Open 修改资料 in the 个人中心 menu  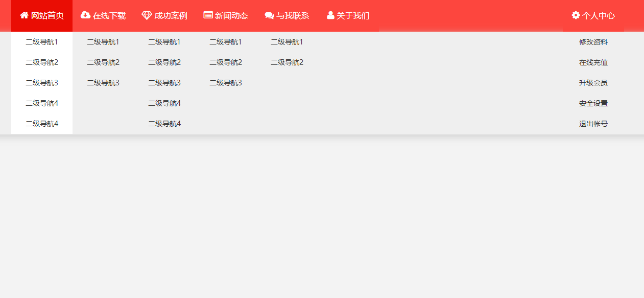point(593,42)
